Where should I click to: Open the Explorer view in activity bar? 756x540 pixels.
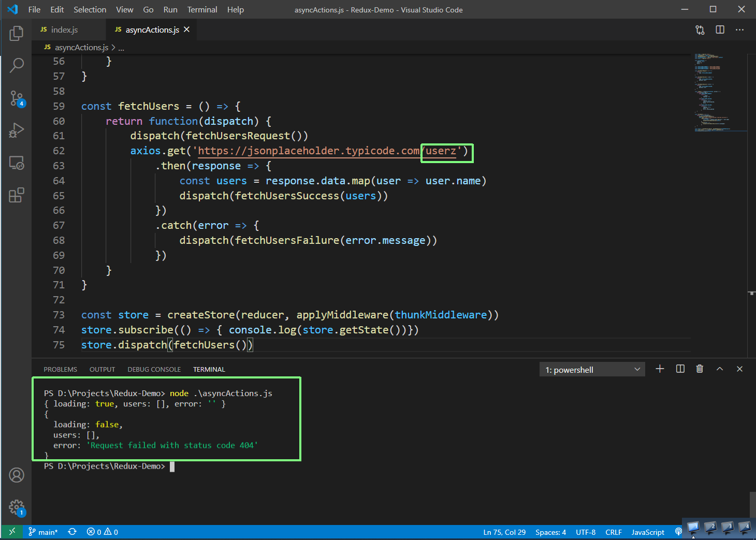point(17,33)
